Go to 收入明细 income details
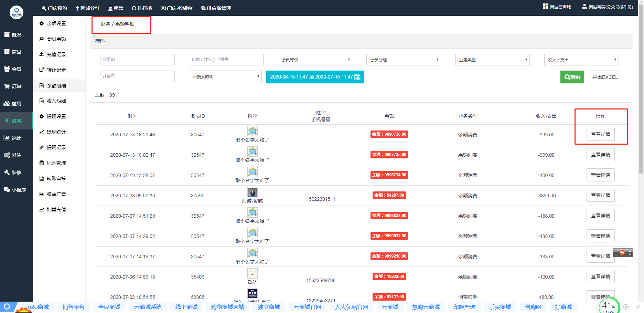 point(53,101)
